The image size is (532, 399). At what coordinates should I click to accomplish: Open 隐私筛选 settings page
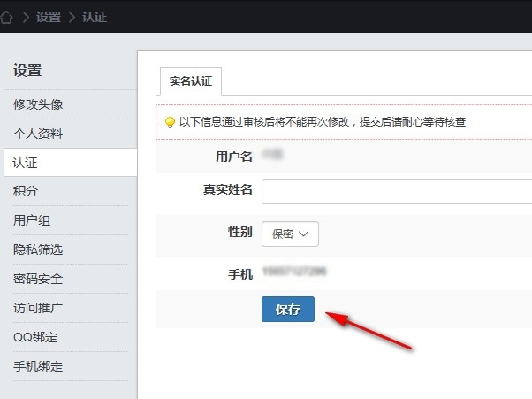(x=38, y=250)
